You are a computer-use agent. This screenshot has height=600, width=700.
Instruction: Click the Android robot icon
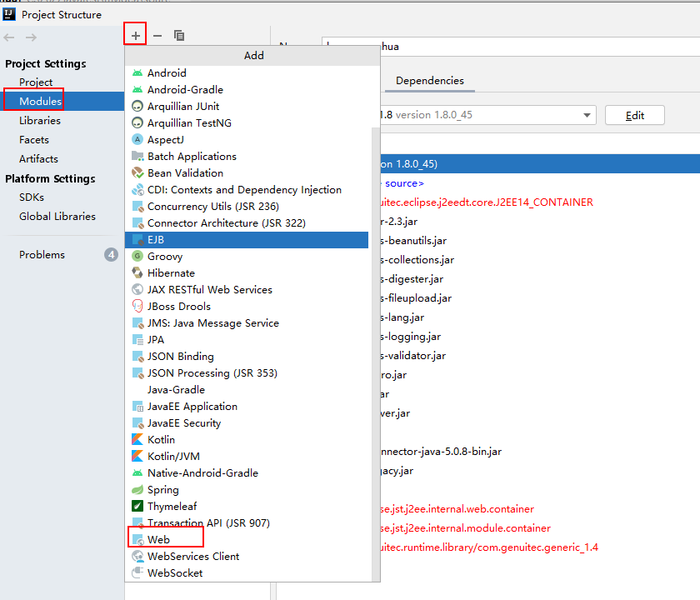coord(137,72)
